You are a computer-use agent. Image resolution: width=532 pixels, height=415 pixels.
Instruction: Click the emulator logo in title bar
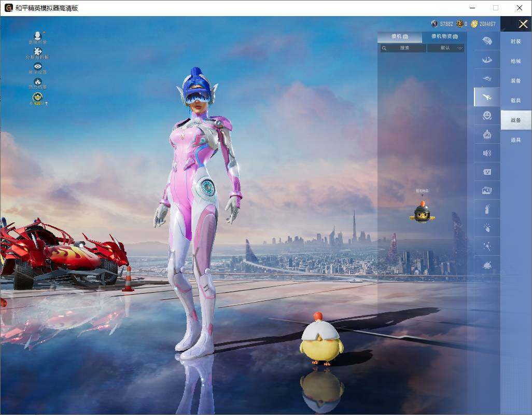tap(8, 8)
